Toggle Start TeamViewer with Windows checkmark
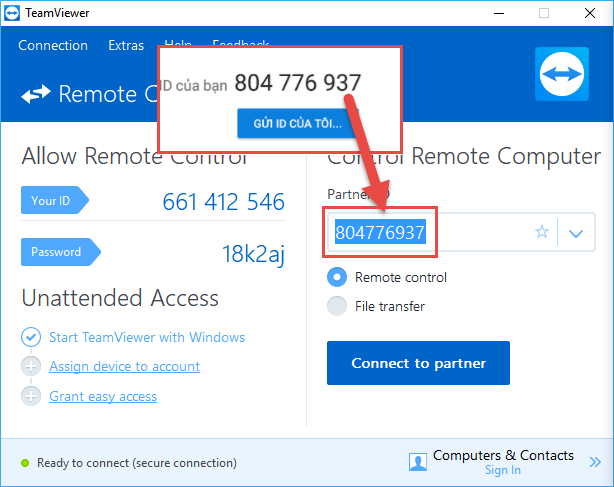The width and height of the screenshot is (614, 487). tap(31, 337)
